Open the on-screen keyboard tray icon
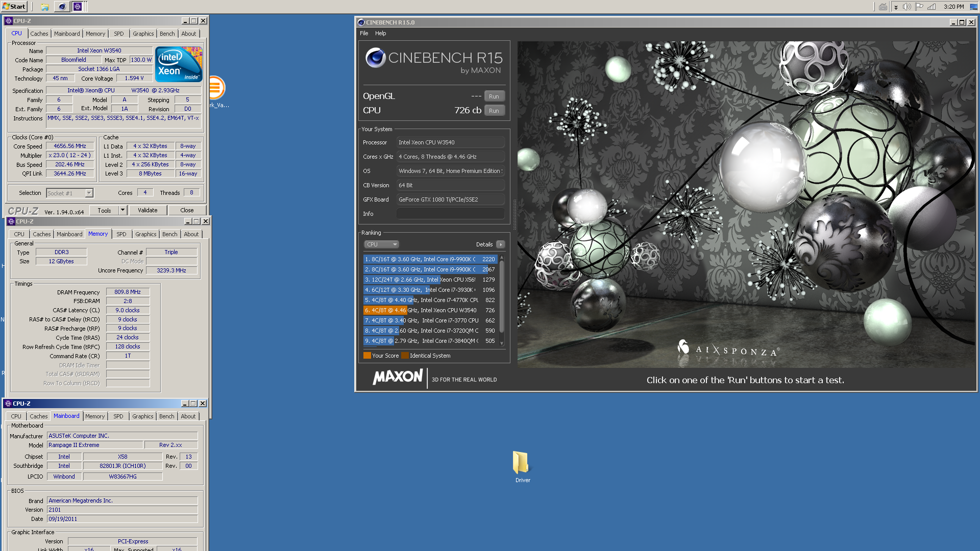 pyautogui.click(x=883, y=7)
